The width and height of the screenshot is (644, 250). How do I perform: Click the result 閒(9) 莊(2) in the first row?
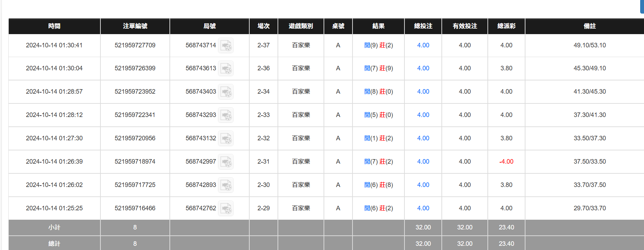click(x=378, y=45)
